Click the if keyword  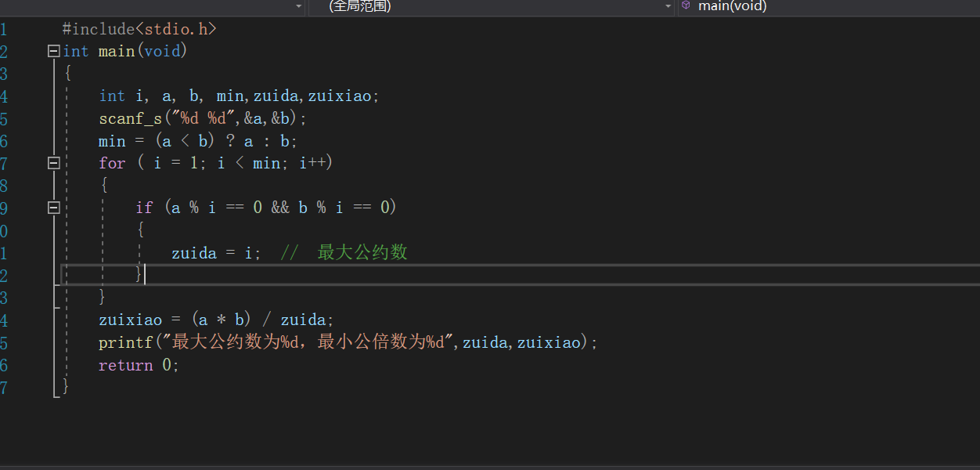click(144, 208)
